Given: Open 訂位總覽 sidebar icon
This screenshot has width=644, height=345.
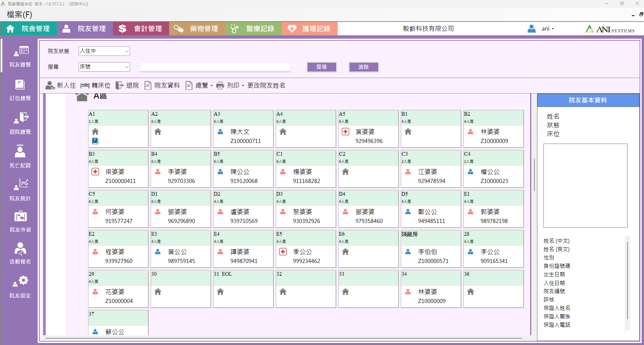Looking at the screenshot, I should [20, 89].
